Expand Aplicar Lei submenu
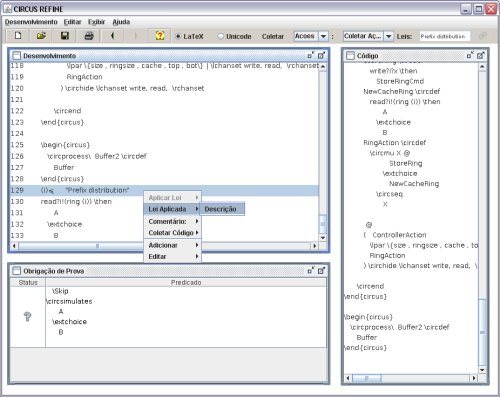This screenshot has width=500, height=397. point(173,197)
